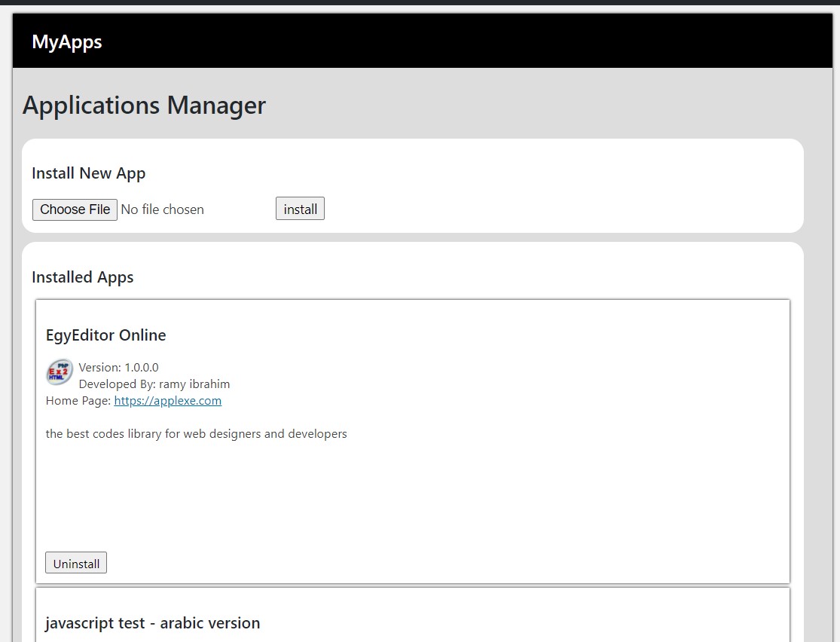840x642 pixels.
Task: Select the EgyEditor Online title
Action: click(105, 335)
